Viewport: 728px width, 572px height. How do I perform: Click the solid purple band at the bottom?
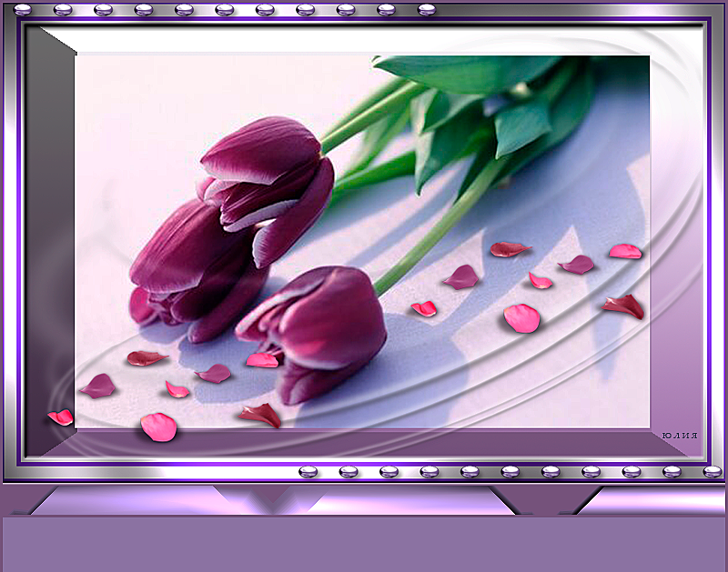tap(364, 544)
